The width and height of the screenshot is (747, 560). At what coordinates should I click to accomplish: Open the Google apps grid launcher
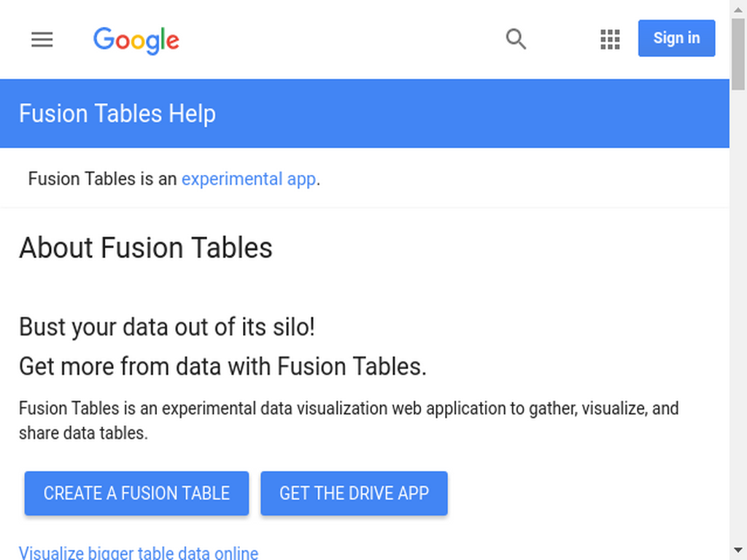coord(610,39)
